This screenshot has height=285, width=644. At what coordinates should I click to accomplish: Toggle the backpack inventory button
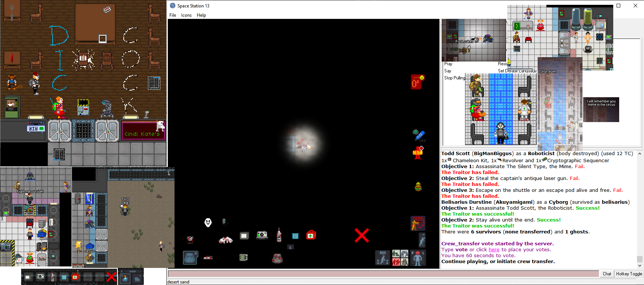[190, 258]
